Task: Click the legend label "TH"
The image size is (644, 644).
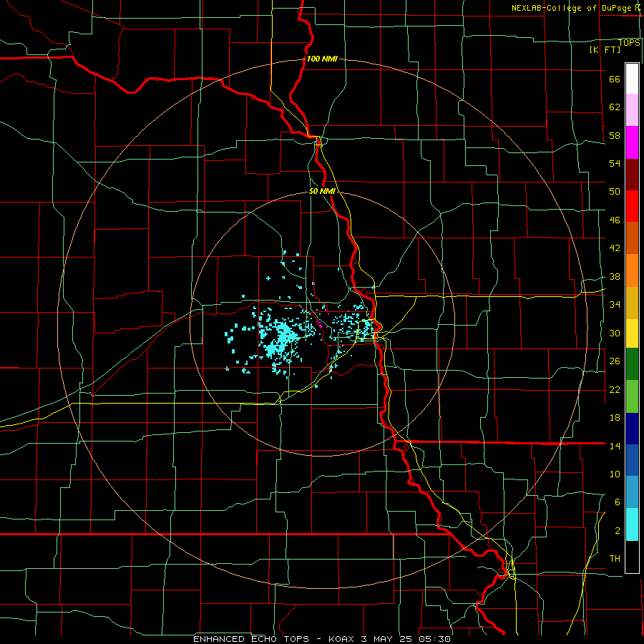Action: point(615,559)
